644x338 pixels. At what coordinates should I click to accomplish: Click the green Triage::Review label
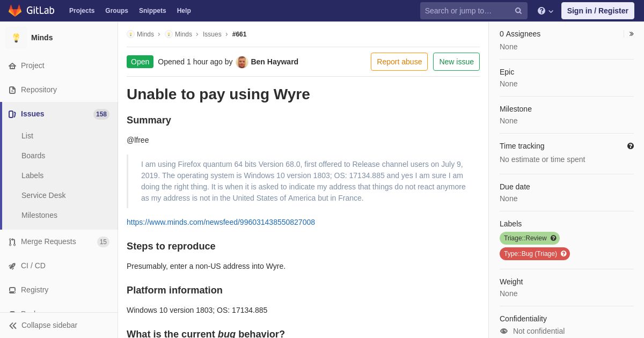tap(530, 238)
